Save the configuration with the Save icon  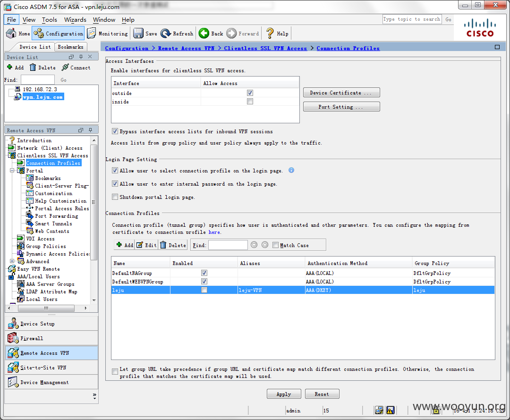tap(145, 34)
